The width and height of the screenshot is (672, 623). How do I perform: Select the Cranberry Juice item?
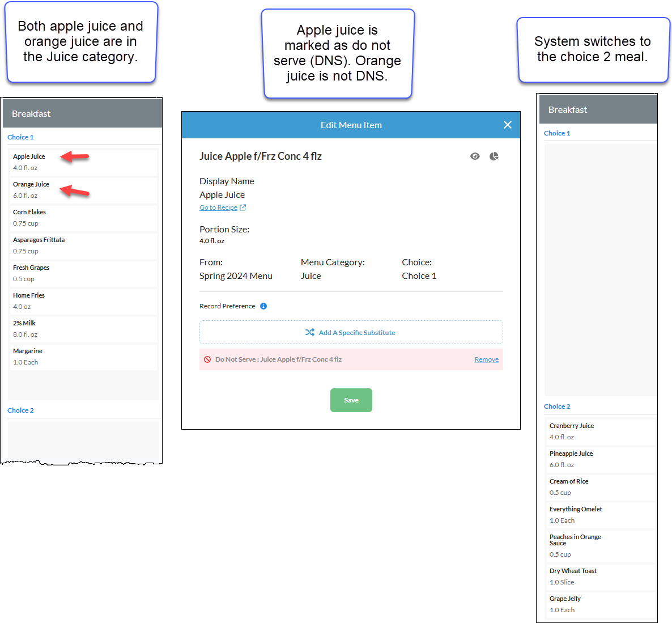(601, 431)
